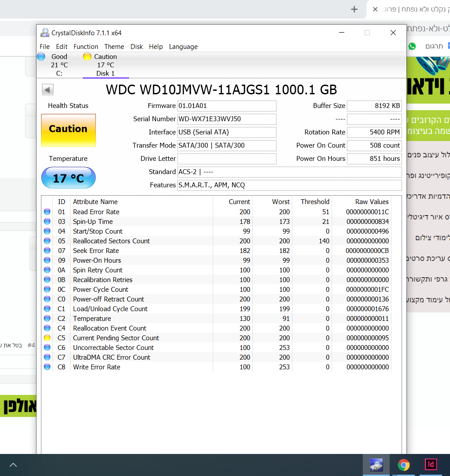Screen dimensions: 450x476
Task: Select the Load/Unload Cycle Count row
Action: coord(216,309)
